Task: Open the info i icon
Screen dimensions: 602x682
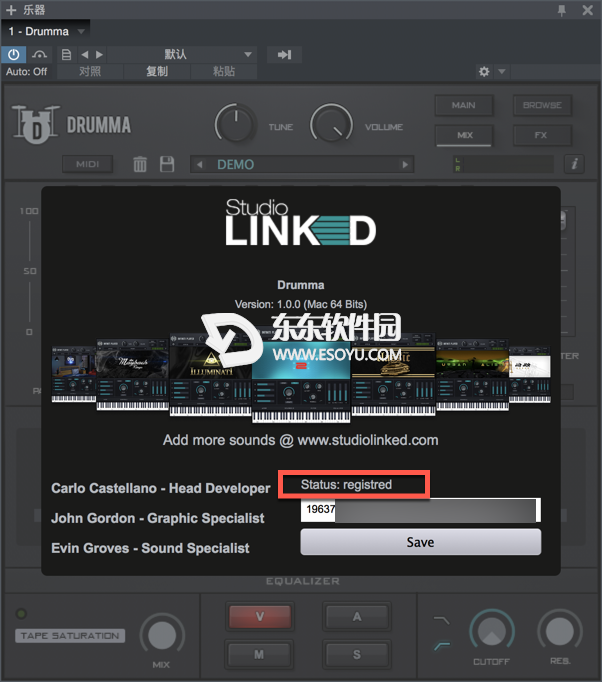Action: tap(574, 164)
